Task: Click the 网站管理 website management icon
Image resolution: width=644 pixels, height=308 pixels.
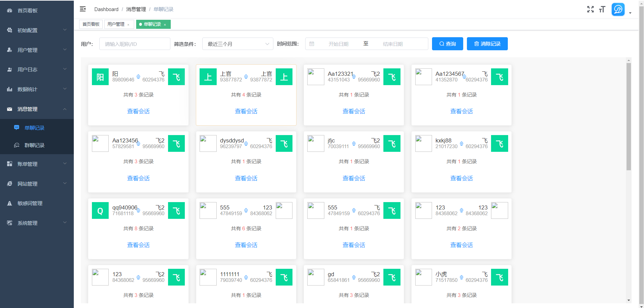Action: point(9,184)
